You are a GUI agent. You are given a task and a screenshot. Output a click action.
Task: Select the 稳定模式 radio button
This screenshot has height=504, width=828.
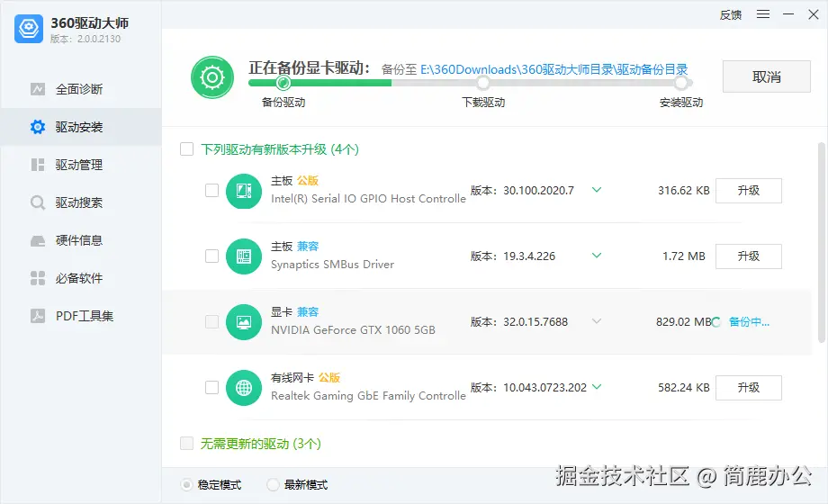click(186, 484)
